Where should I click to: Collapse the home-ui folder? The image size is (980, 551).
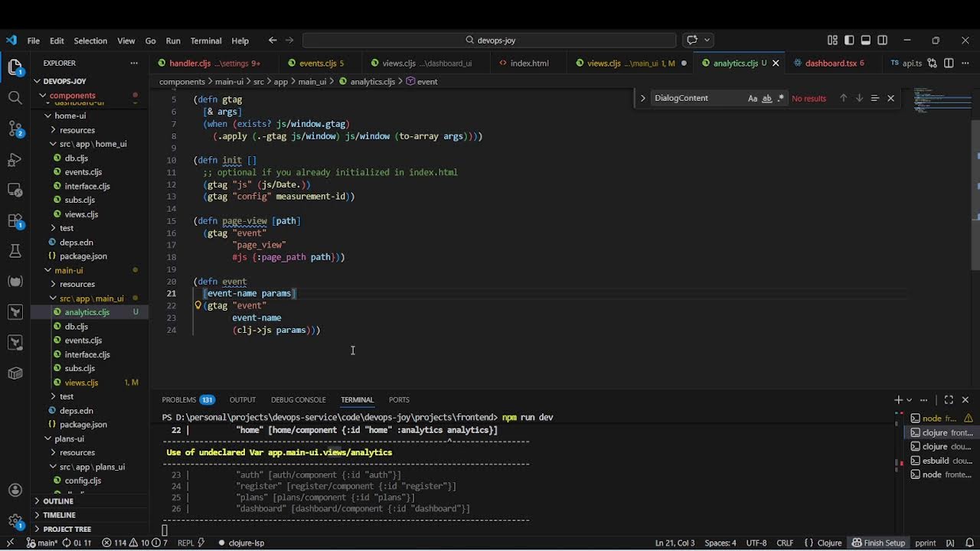pos(70,116)
